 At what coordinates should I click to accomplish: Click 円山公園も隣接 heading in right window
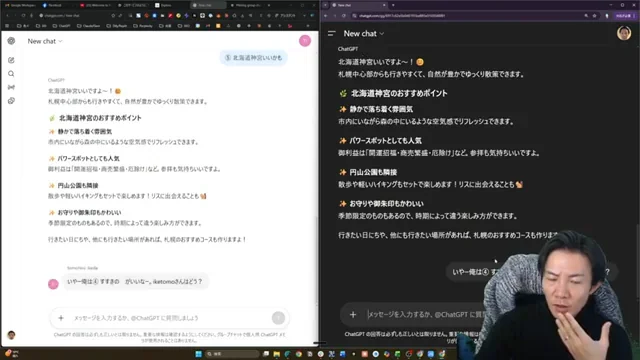[373, 172]
